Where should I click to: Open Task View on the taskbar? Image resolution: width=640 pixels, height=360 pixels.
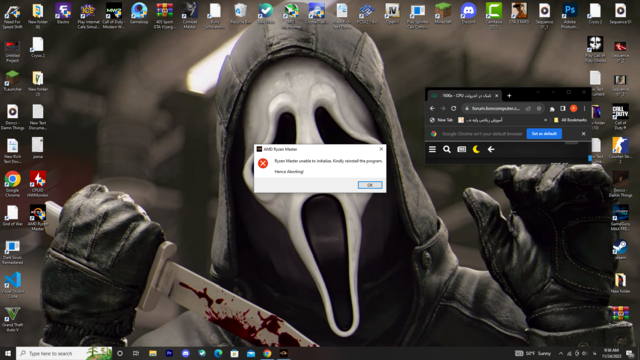click(x=136, y=353)
